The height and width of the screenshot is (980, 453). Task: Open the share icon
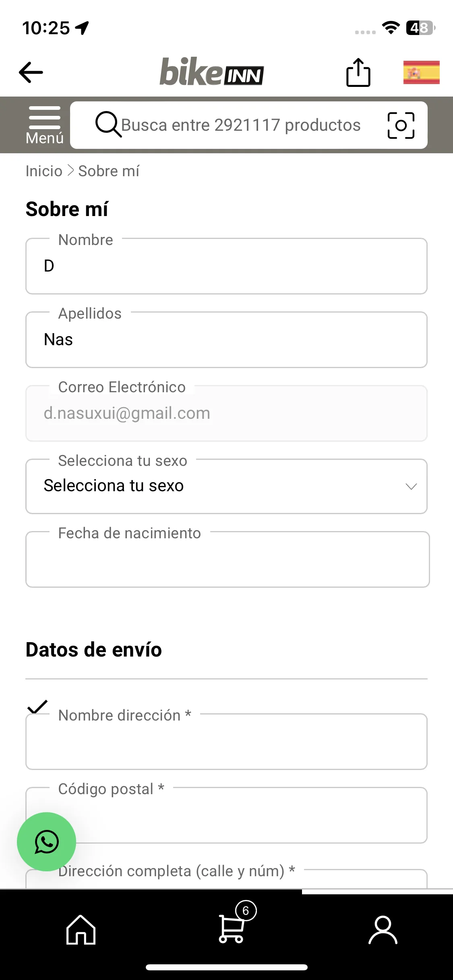pos(358,72)
